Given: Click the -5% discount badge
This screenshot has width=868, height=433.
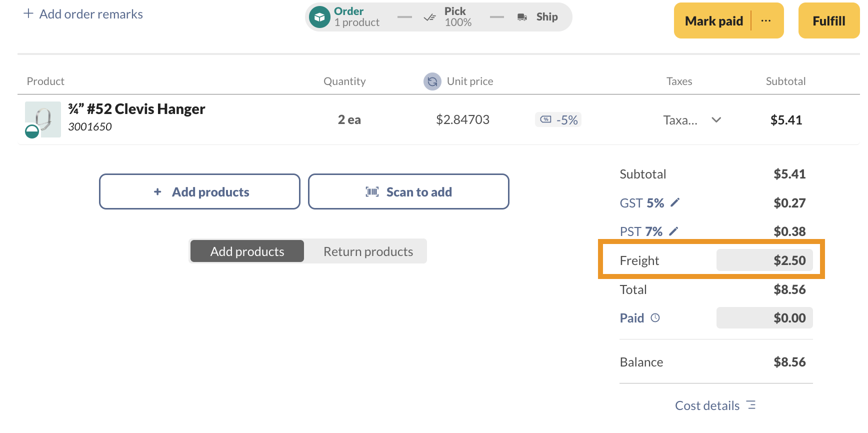Looking at the screenshot, I should click(x=558, y=120).
